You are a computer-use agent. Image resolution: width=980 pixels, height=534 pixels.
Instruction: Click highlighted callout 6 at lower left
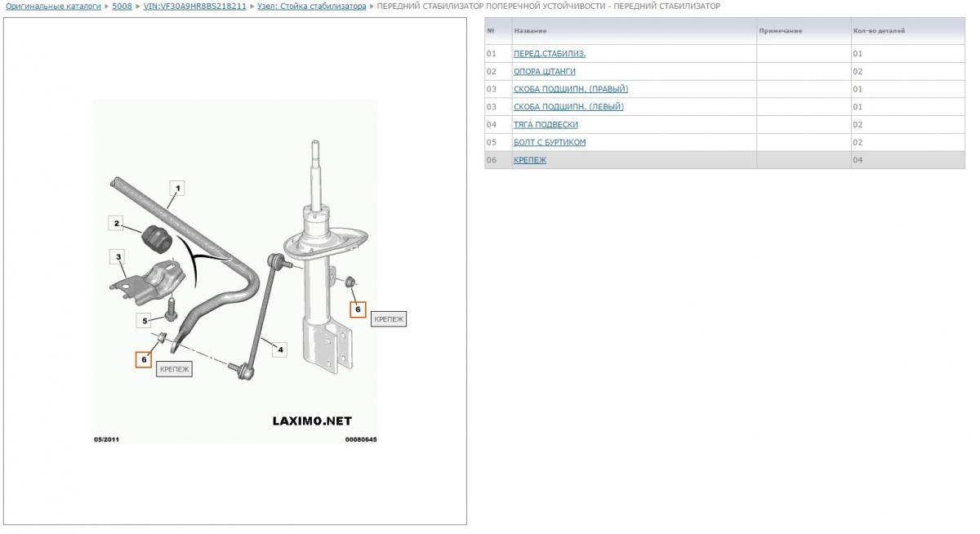pyautogui.click(x=144, y=359)
